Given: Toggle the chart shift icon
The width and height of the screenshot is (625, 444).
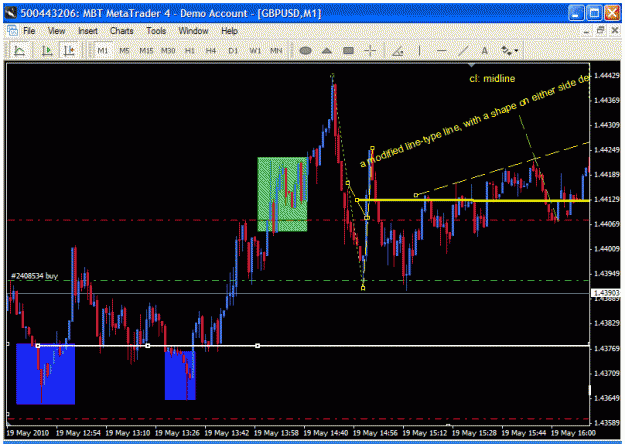Looking at the screenshot, I should pos(69,51).
